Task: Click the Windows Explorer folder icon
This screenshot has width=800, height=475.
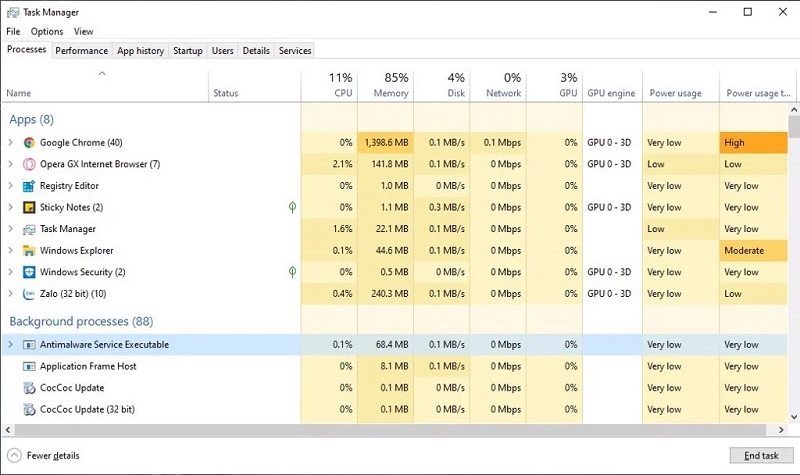Action: pos(29,251)
